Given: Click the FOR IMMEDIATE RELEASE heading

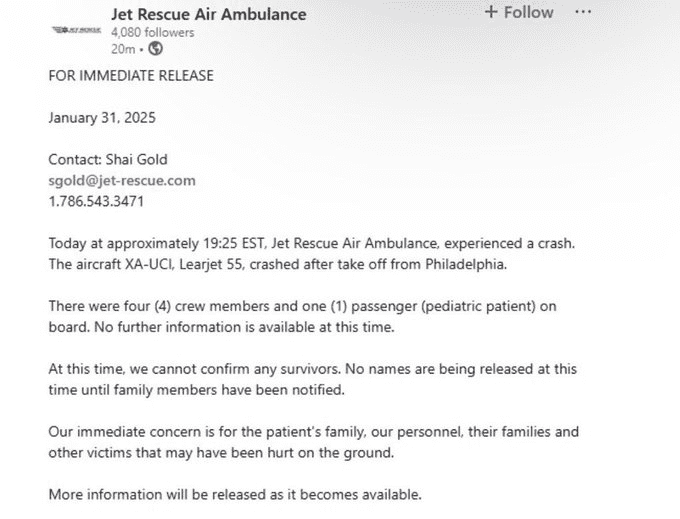Looking at the screenshot, I should (x=131, y=76).
